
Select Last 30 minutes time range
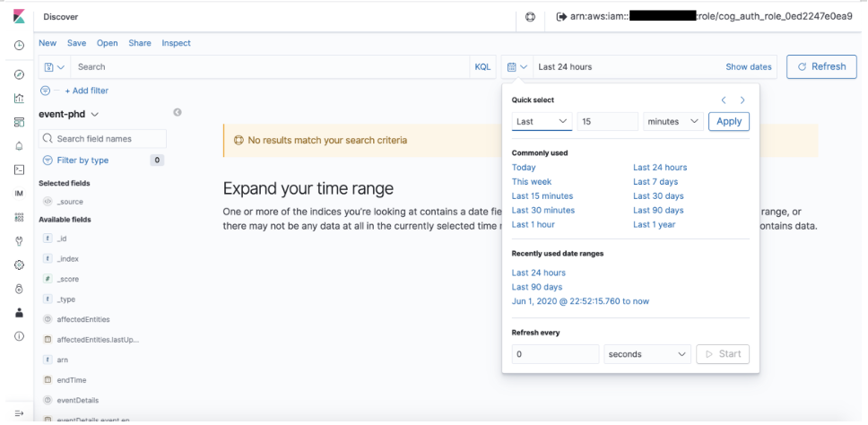click(543, 211)
